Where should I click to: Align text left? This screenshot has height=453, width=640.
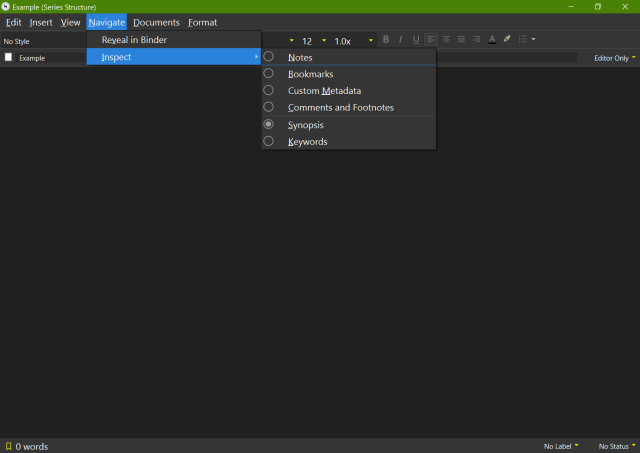pos(431,40)
